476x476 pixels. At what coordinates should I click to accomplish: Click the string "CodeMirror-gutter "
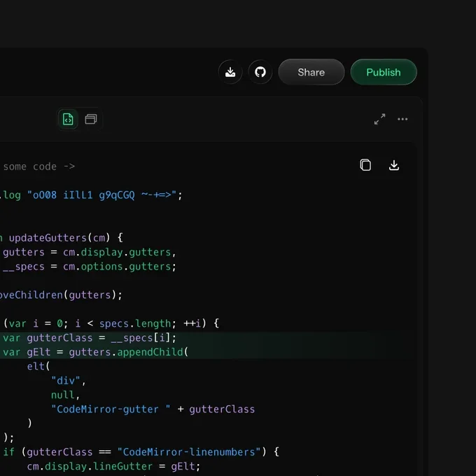(x=111, y=409)
